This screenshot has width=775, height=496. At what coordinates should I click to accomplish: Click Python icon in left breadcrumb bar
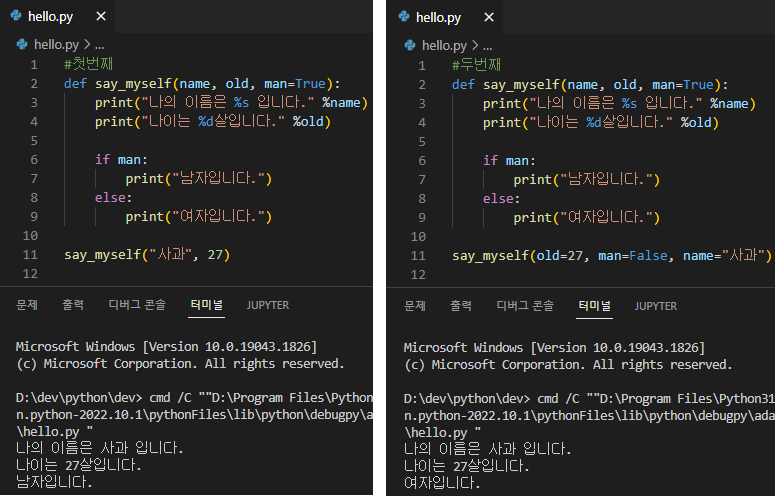[22, 44]
